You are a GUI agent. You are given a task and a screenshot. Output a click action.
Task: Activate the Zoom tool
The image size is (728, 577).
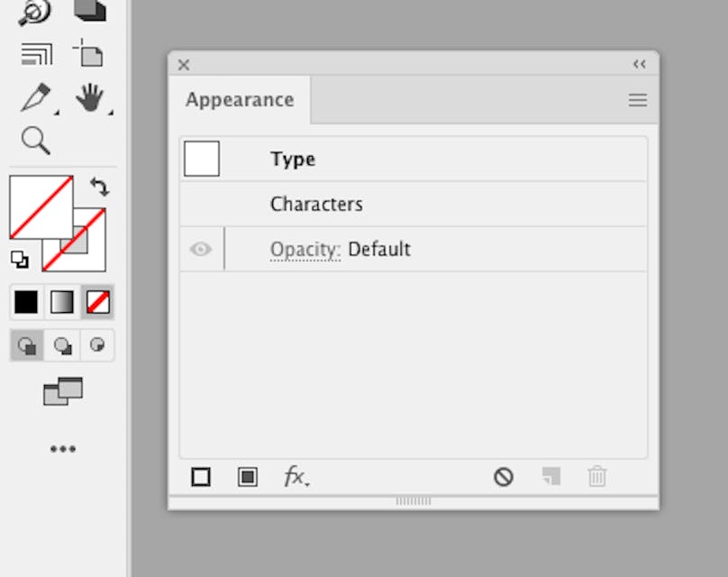coord(32,142)
